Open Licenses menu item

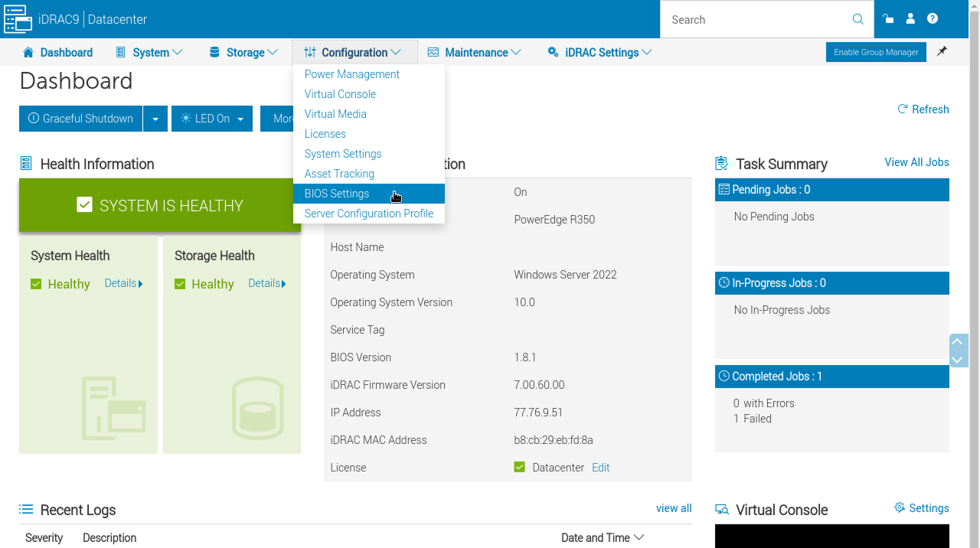click(369, 134)
